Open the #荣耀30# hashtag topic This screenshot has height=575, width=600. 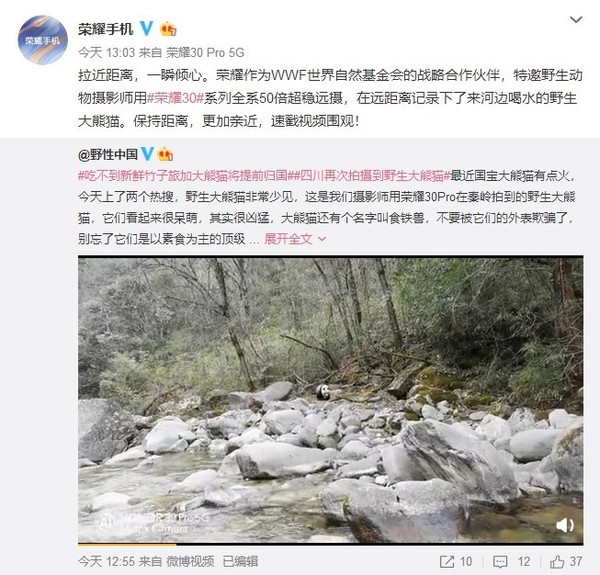point(175,98)
